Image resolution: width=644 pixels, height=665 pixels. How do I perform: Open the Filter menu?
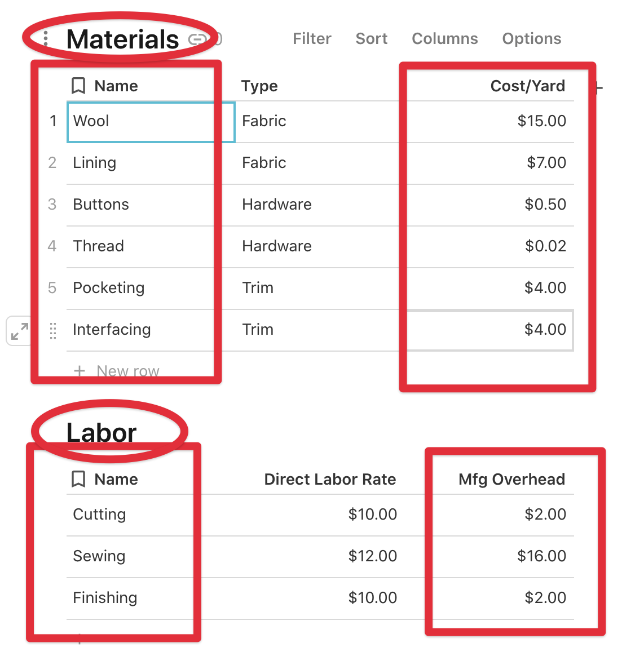point(312,38)
